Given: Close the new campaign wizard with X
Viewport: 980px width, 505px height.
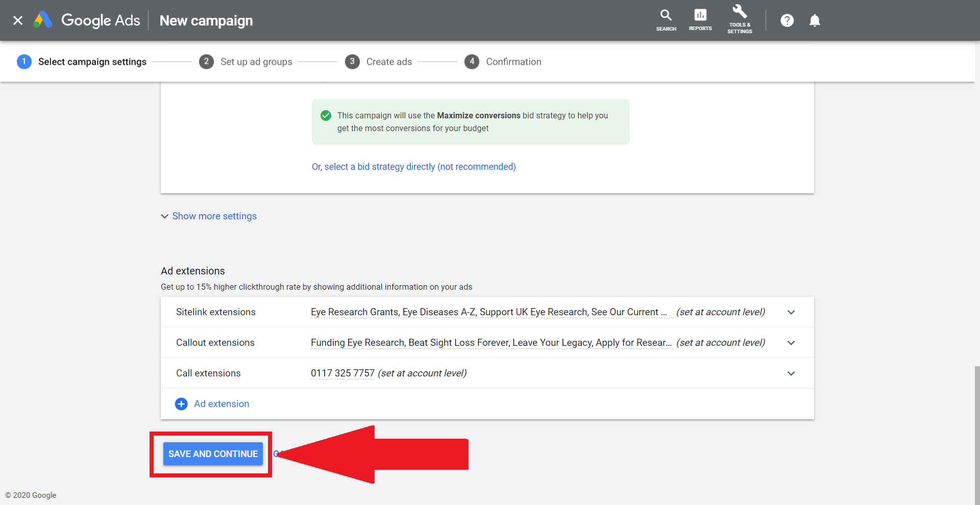Looking at the screenshot, I should [18, 20].
